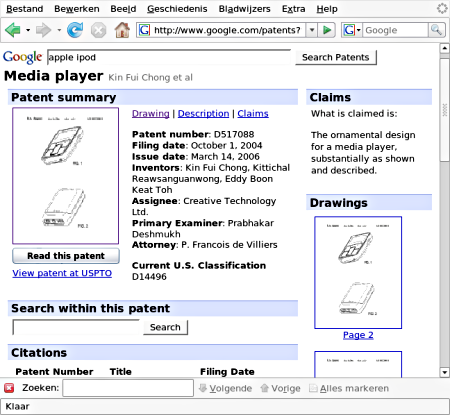Screen dimensions: 450x415
Task: Click the green Go arrow button
Action: click(327, 30)
